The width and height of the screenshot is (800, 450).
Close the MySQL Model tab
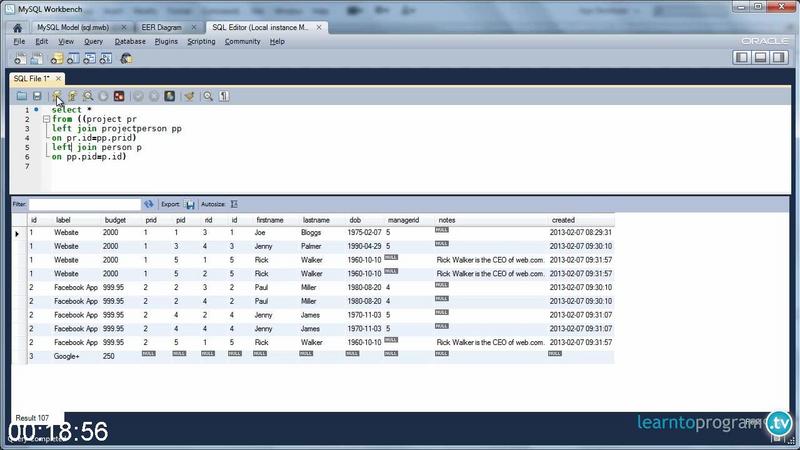click(123, 28)
